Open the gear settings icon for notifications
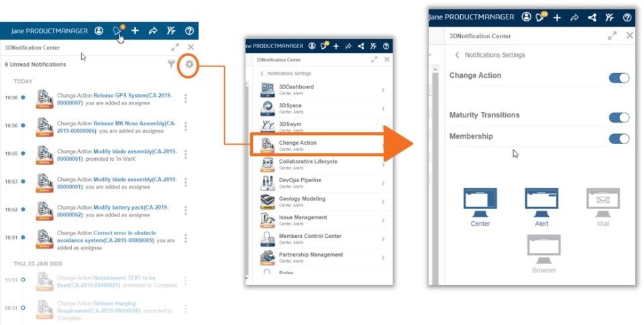Screen dimensions: 644x325 tap(189, 64)
